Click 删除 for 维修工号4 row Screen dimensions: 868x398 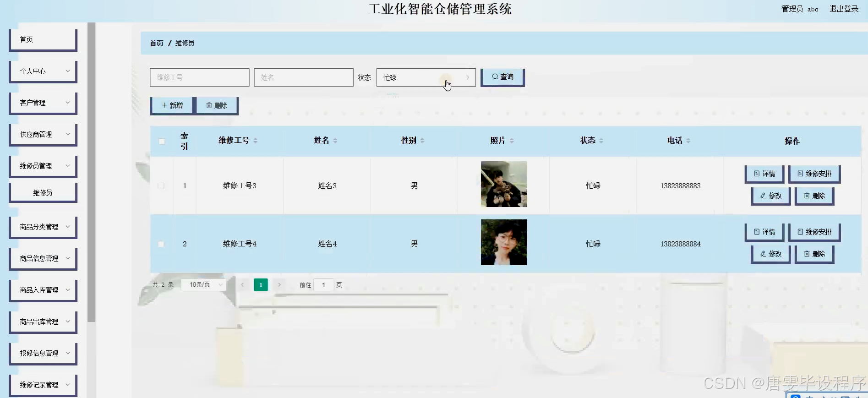[814, 254]
